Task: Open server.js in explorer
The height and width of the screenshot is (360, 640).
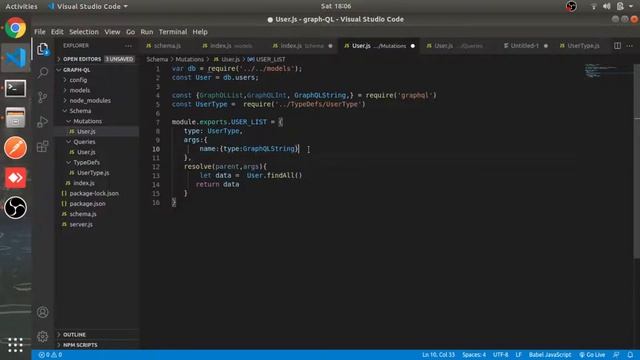Action: click(81, 224)
